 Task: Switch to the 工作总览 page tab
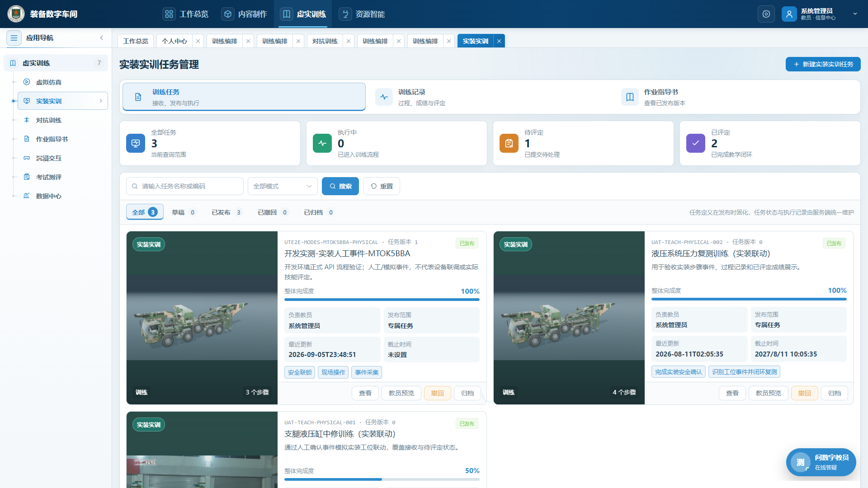point(136,41)
